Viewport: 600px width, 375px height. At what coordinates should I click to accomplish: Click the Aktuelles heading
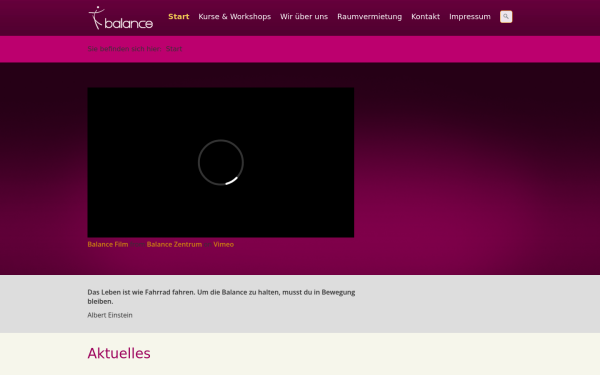119,353
